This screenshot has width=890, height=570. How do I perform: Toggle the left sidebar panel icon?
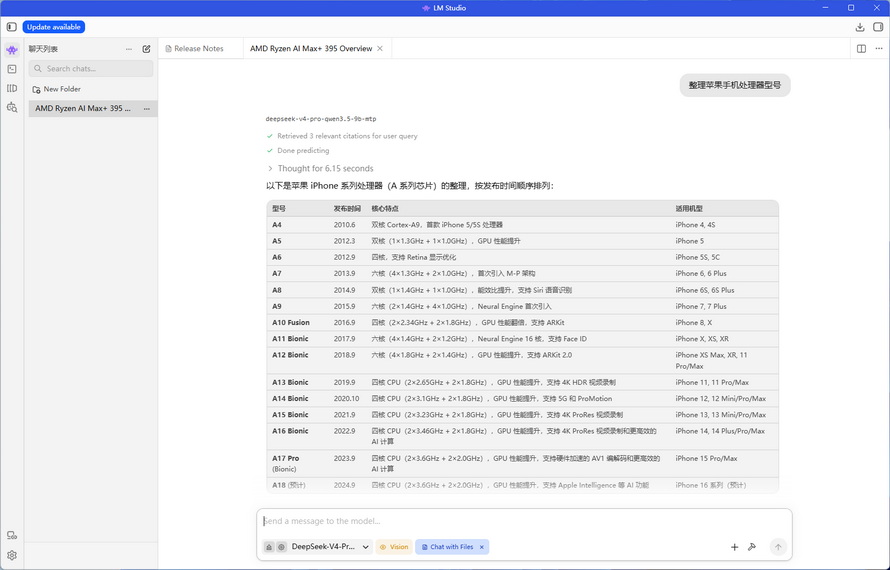click(11, 27)
